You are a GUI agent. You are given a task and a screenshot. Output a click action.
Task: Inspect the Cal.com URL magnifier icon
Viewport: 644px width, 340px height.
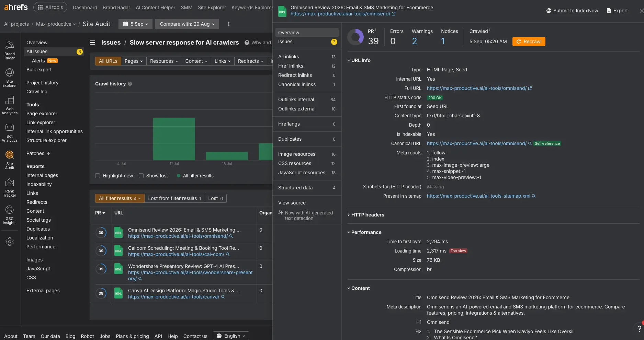coord(228,254)
